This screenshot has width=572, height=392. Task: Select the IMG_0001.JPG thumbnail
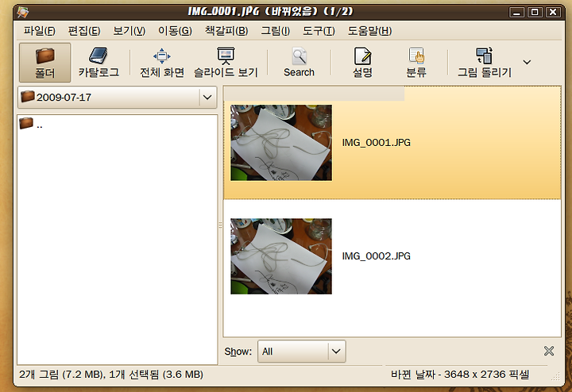(x=281, y=143)
